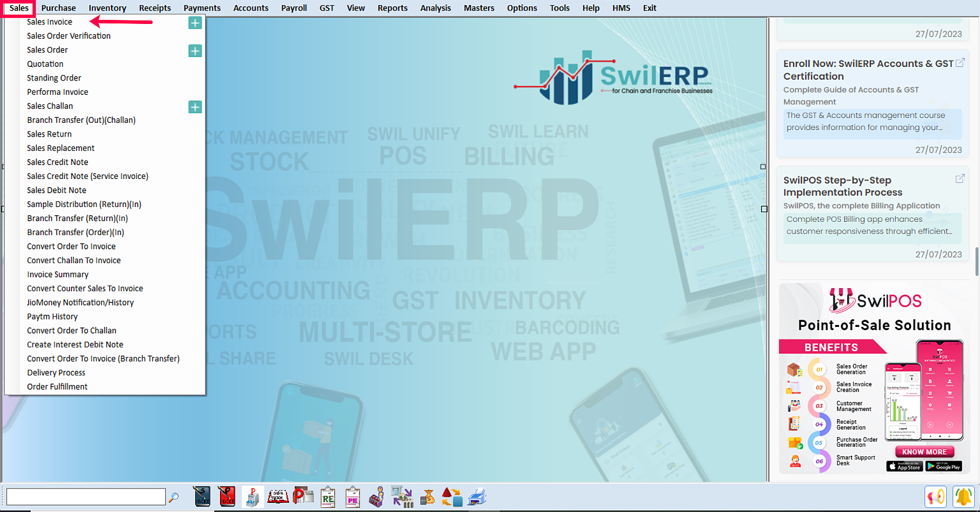Click the KNOW MORE button
980x512 pixels.
tap(924, 452)
